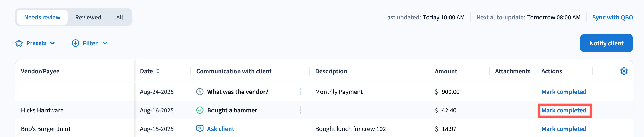This screenshot has width=644, height=137.
Task: Click the Presets star icon
Action: click(x=19, y=43)
